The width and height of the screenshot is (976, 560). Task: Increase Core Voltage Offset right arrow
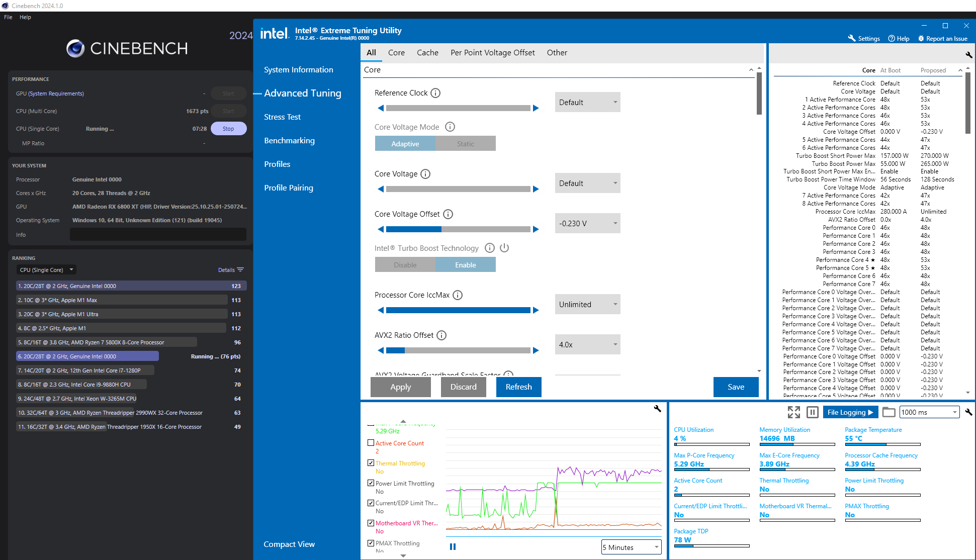(x=536, y=229)
